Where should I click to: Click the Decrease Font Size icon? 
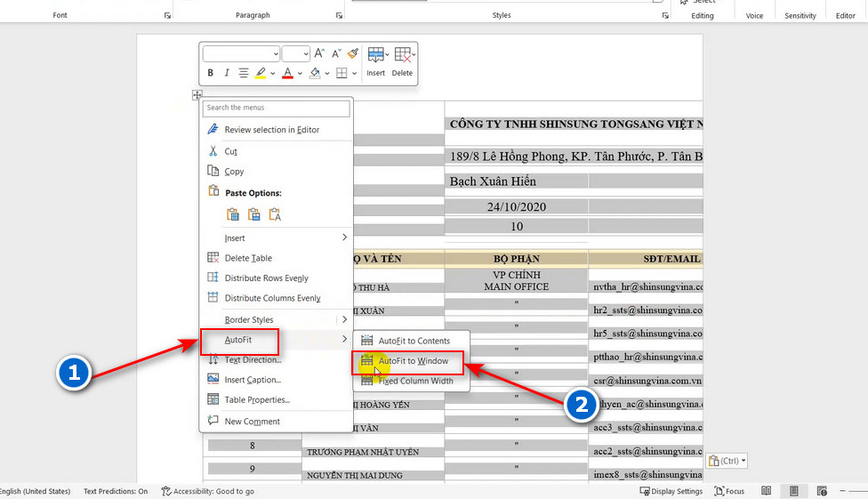(336, 53)
